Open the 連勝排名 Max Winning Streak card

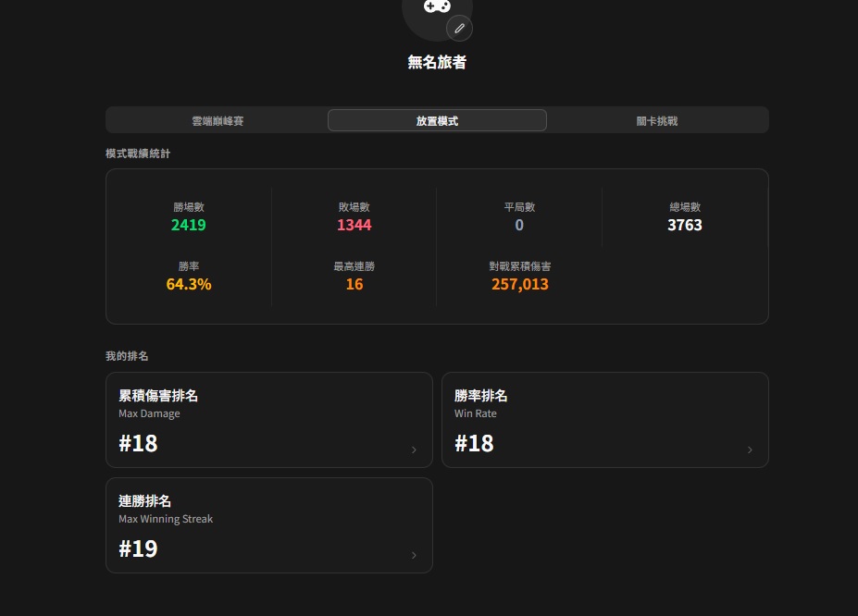coord(269,525)
